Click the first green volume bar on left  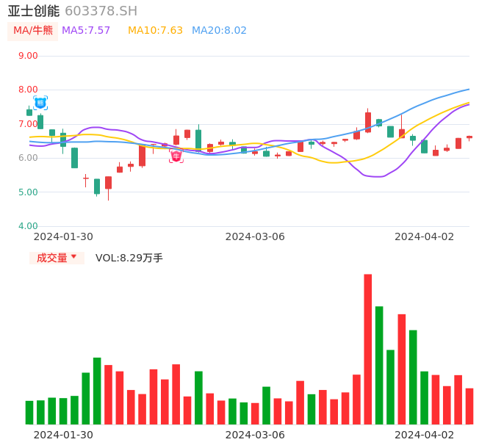point(29,412)
